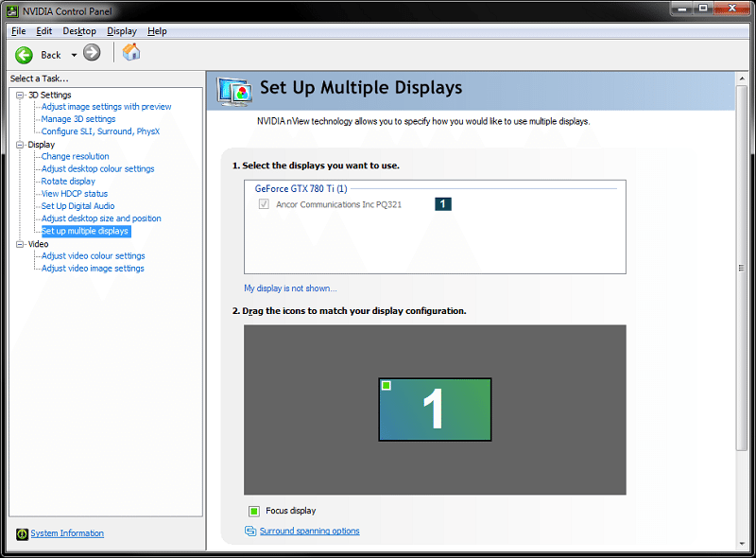Open the Edit menu

point(43,31)
